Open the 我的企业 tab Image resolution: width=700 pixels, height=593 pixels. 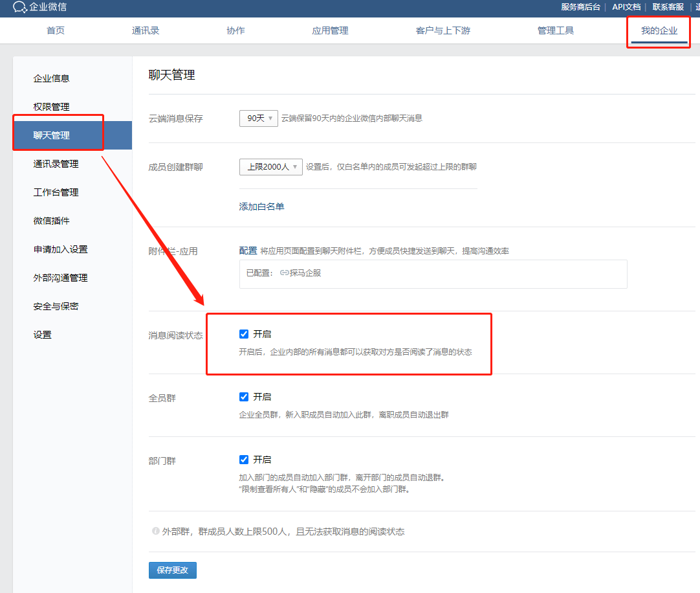pyautogui.click(x=659, y=30)
